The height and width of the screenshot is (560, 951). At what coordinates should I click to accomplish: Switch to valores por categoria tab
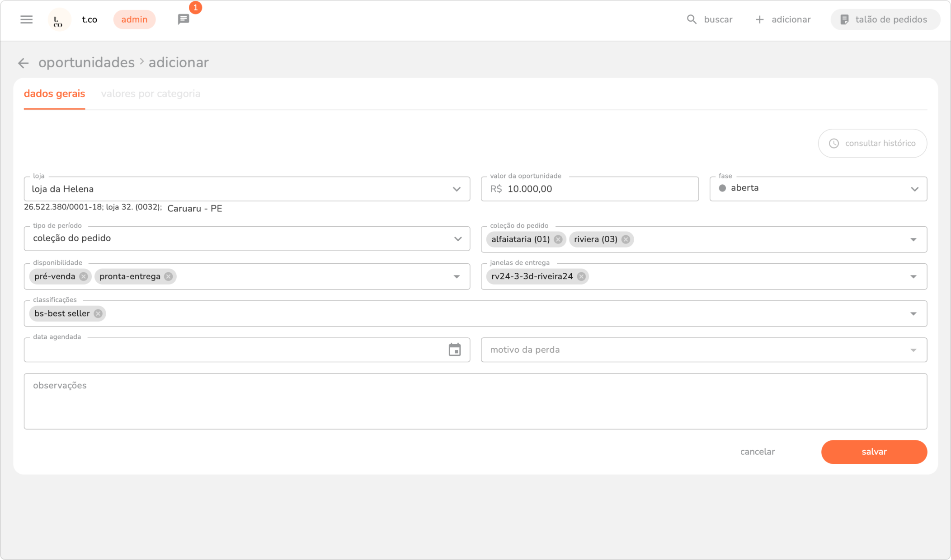pyautogui.click(x=151, y=93)
